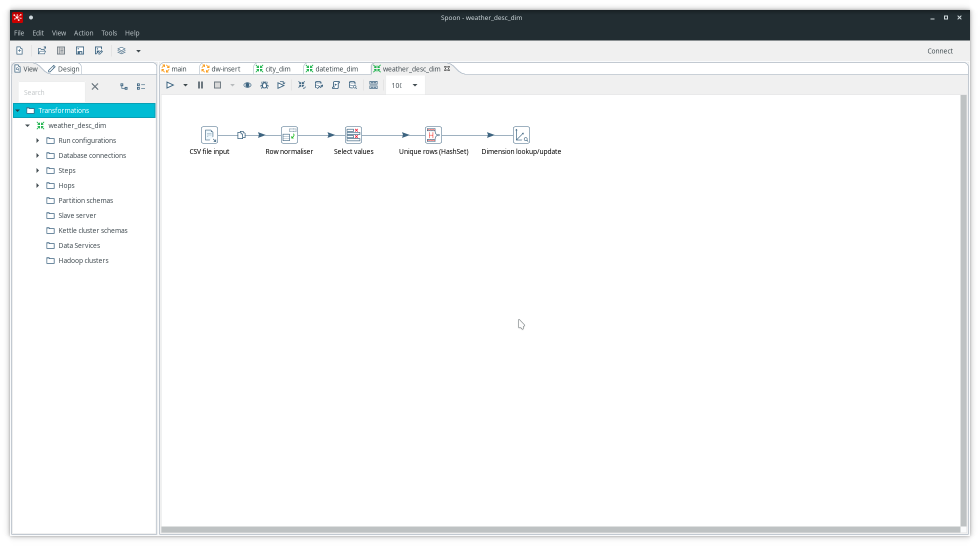Click the Connect button

click(940, 51)
